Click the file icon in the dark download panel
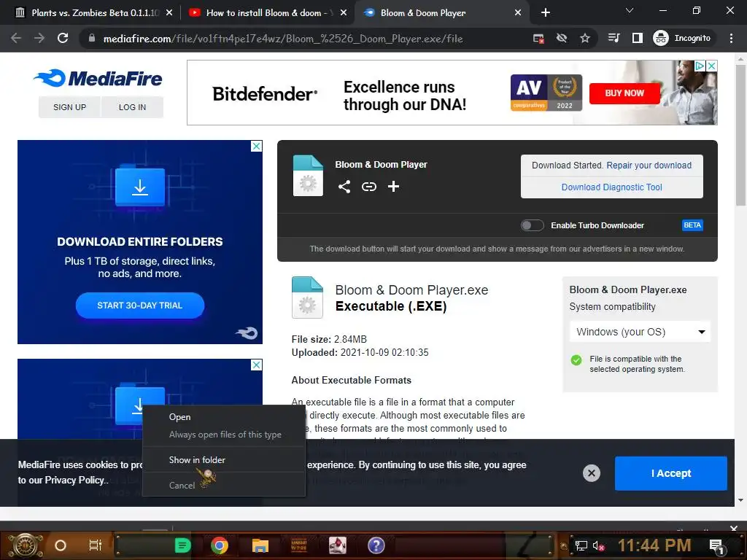Viewport: 747px width, 560px height. (x=308, y=176)
